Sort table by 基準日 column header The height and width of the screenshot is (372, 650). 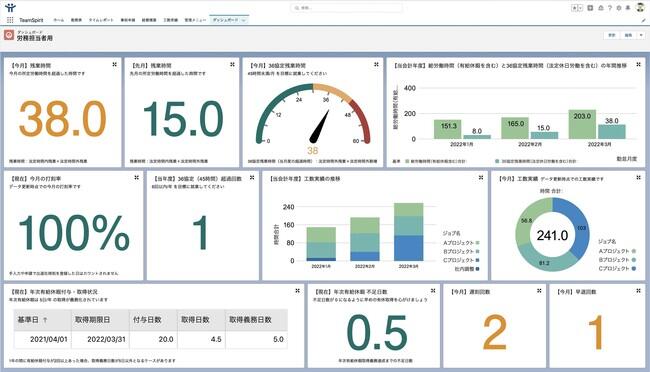42,320
